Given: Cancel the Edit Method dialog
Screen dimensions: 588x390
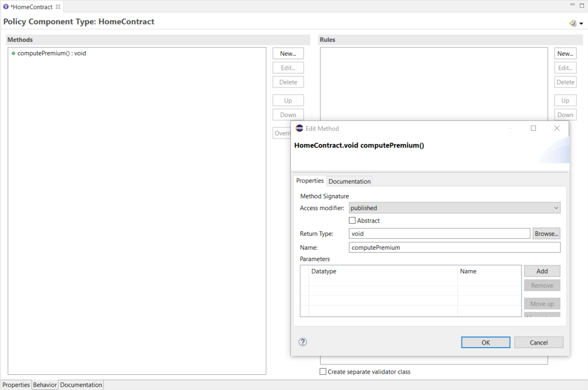Looking at the screenshot, I should click(x=538, y=342).
